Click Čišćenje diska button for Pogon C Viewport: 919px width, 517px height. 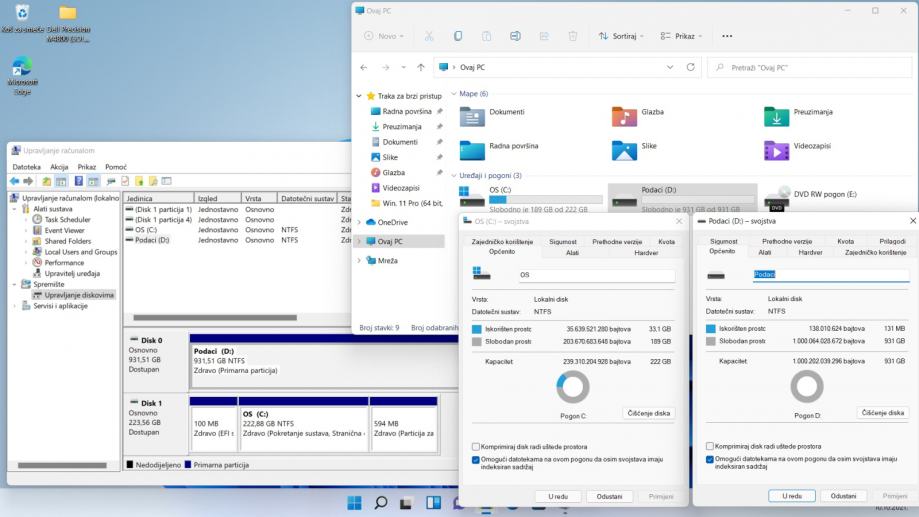tap(649, 413)
